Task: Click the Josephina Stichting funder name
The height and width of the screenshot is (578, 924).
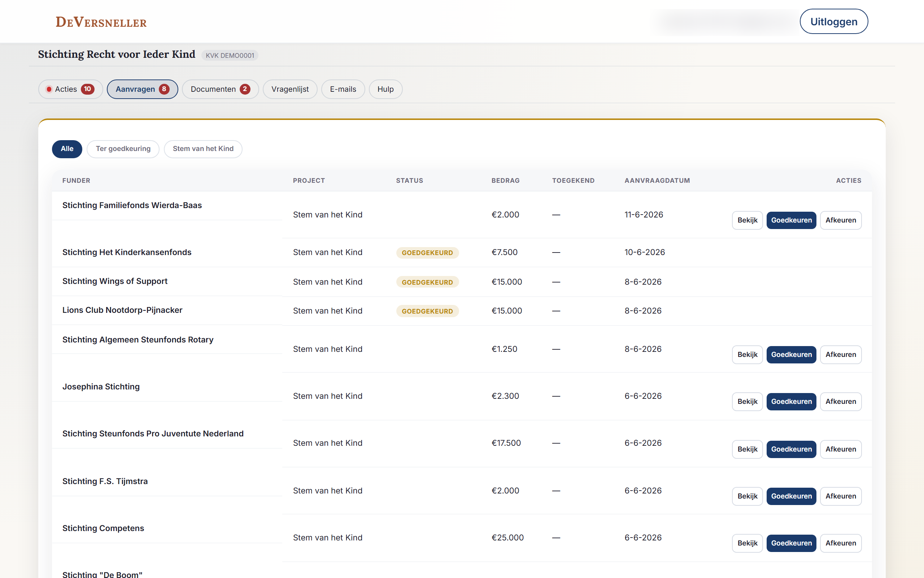Action: (x=101, y=387)
